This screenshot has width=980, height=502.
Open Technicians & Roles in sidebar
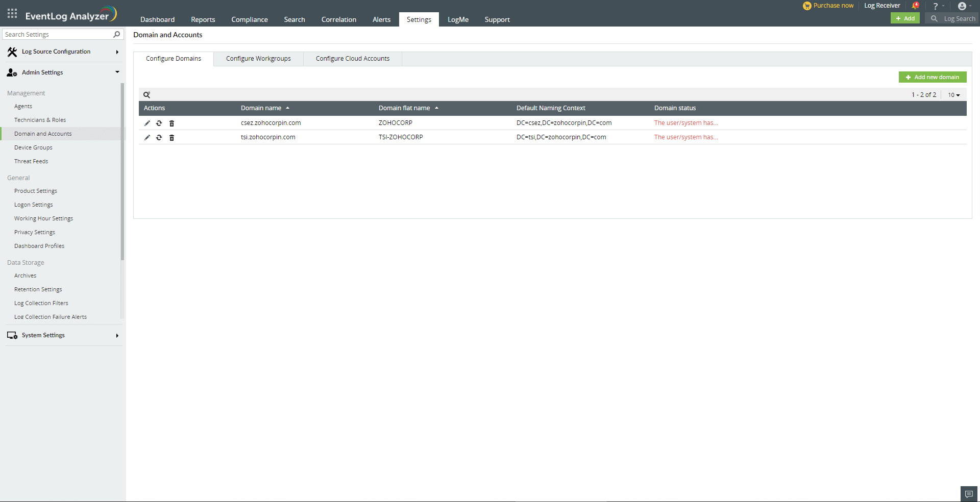click(x=40, y=120)
